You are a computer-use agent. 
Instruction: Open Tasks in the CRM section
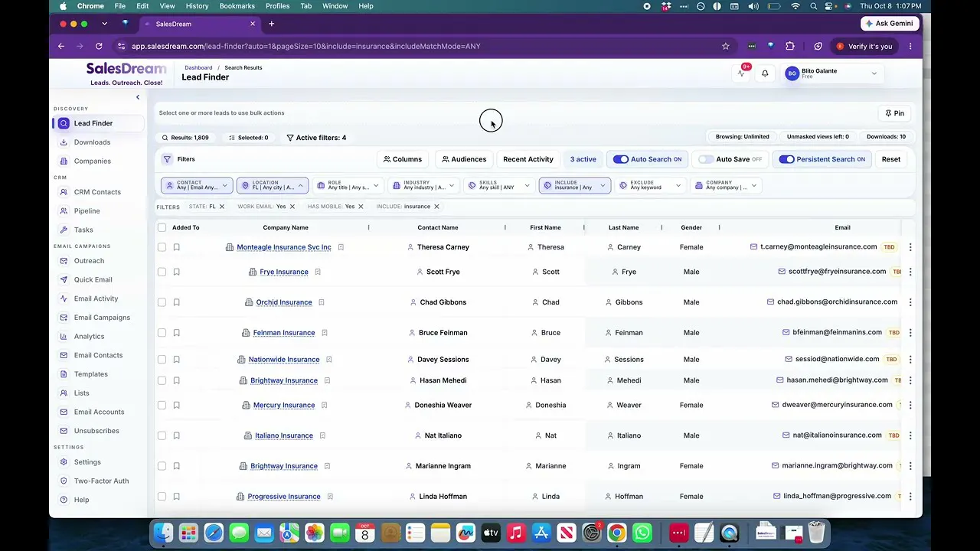(83, 230)
